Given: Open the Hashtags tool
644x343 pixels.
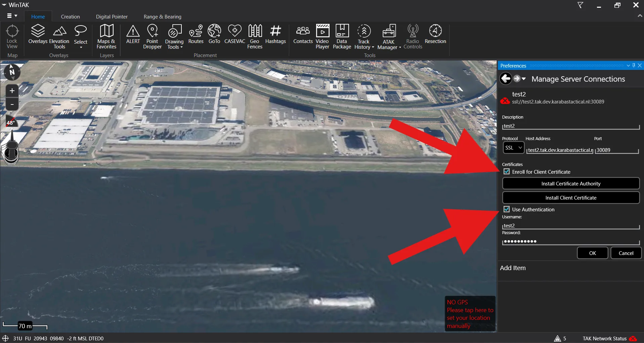Looking at the screenshot, I should click(275, 34).
